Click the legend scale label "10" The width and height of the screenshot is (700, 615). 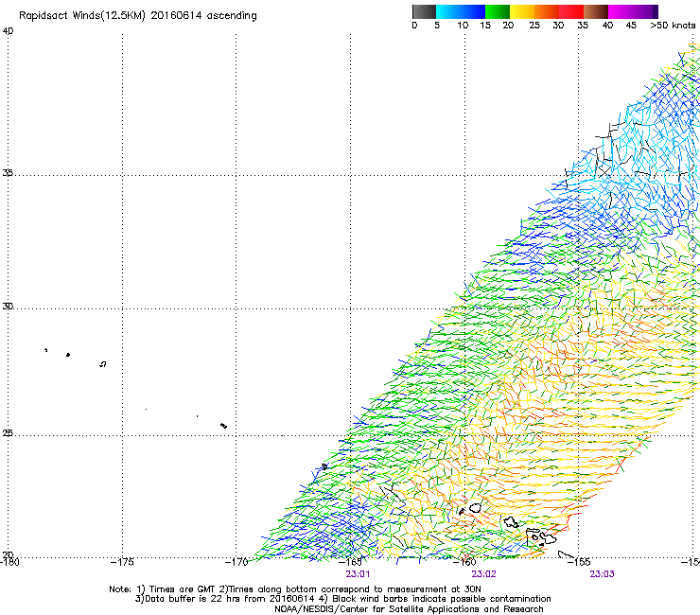click(463, 26)
